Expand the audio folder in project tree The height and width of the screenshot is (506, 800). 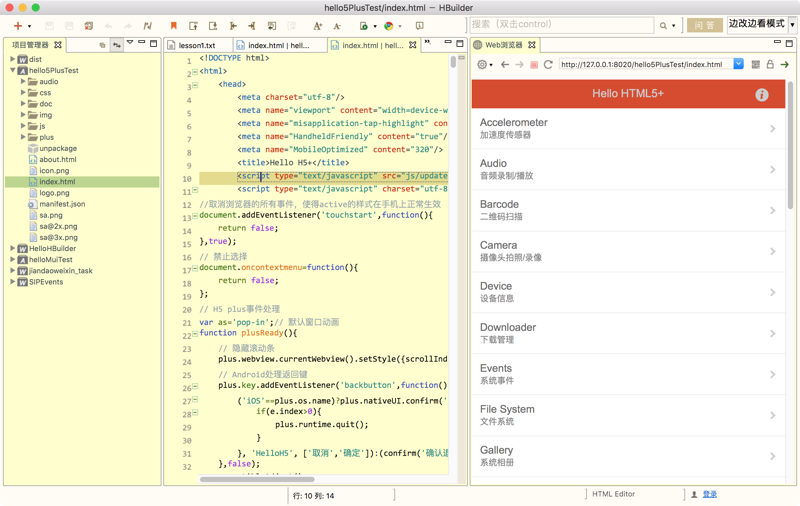click(23, 82)
